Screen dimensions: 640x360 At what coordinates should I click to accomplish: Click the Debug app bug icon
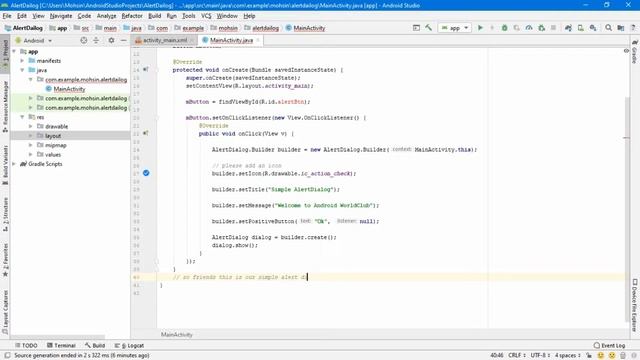click(x=504, y=28)
